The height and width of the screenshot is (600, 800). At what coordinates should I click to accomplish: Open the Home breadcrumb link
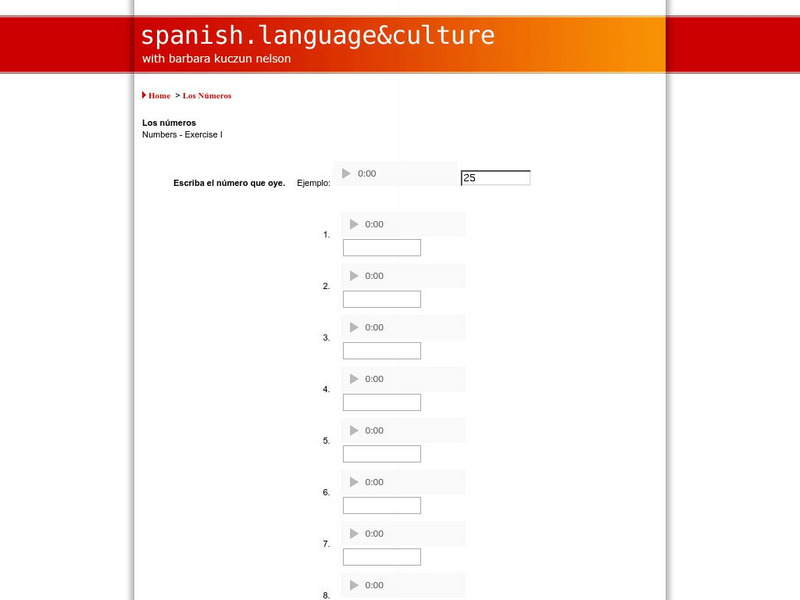point(159,96)
